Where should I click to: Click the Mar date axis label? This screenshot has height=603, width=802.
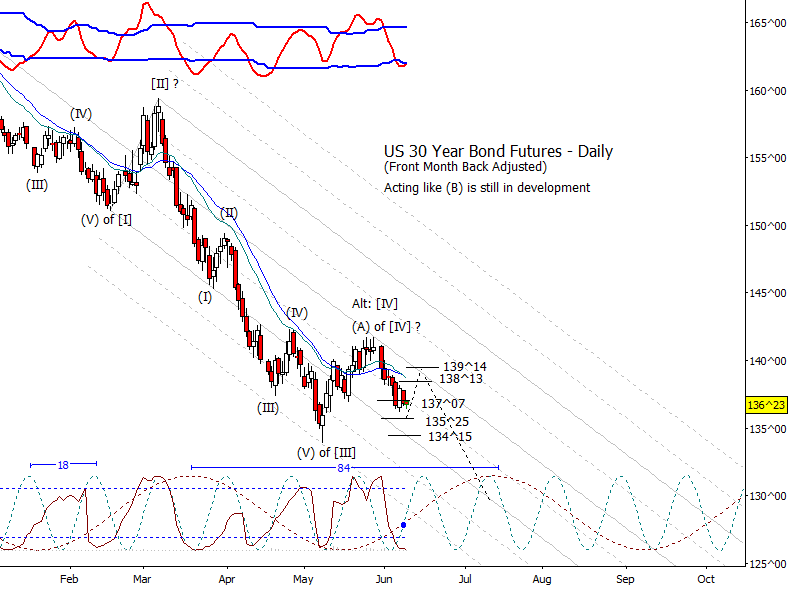(x=142, y=579)
